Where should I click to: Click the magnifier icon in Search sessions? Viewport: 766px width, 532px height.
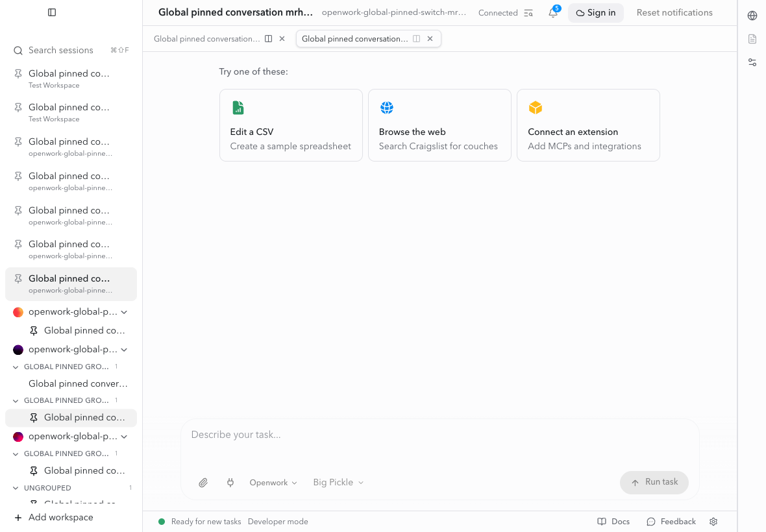[x=18, y=51]
